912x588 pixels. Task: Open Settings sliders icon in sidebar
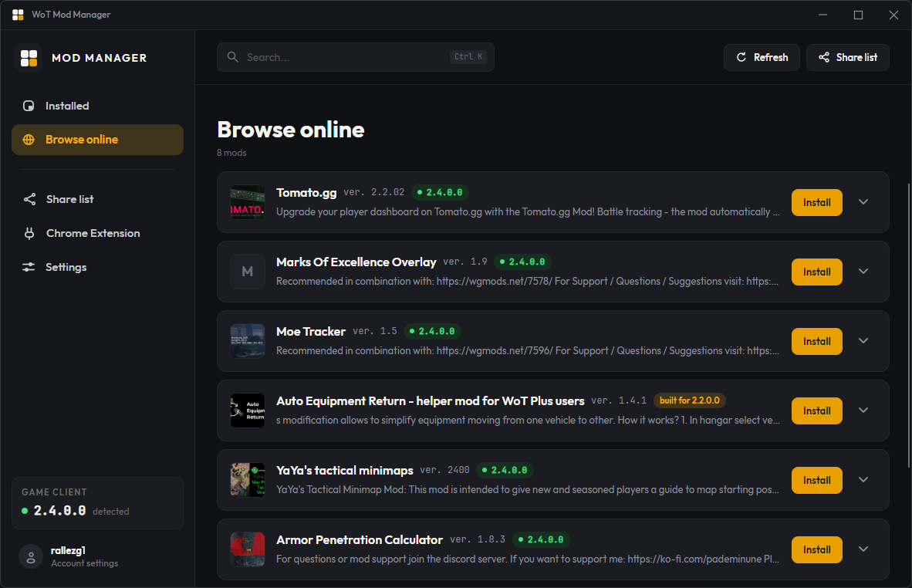(29, 267)
